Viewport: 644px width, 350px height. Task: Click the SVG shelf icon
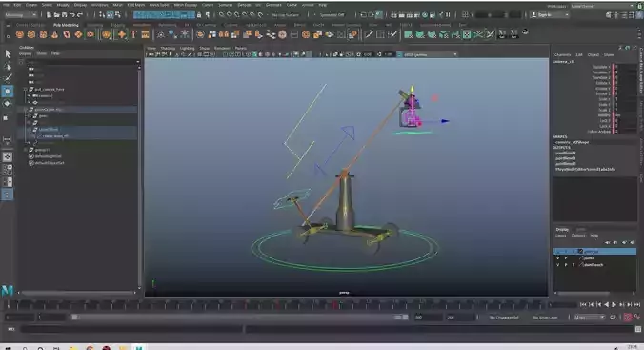[145, 35]
